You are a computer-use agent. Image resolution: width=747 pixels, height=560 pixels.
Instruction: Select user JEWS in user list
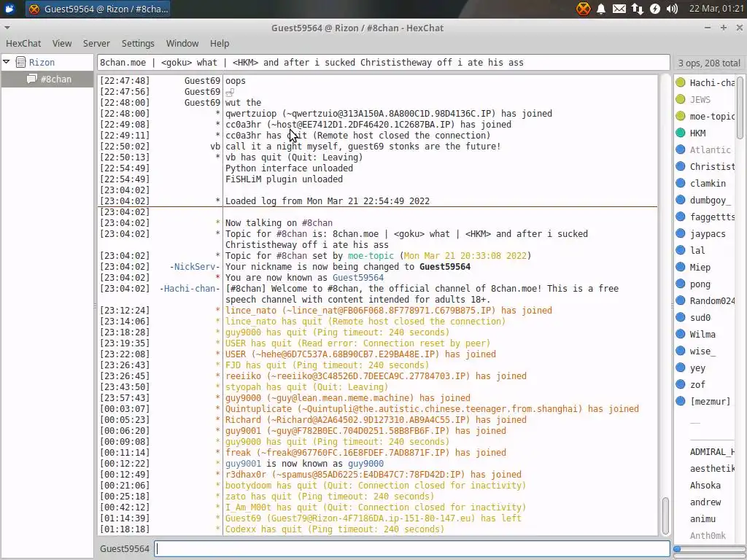(x=700, y=99)
